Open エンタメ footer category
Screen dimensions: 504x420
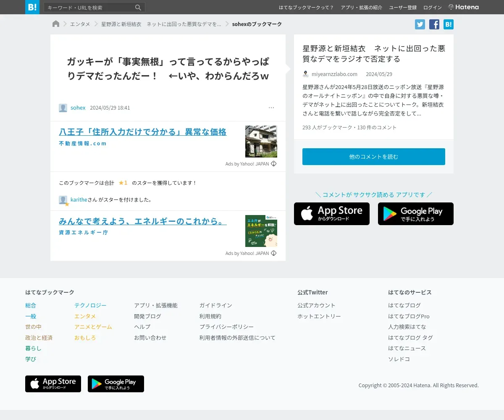tap(85, 316)
